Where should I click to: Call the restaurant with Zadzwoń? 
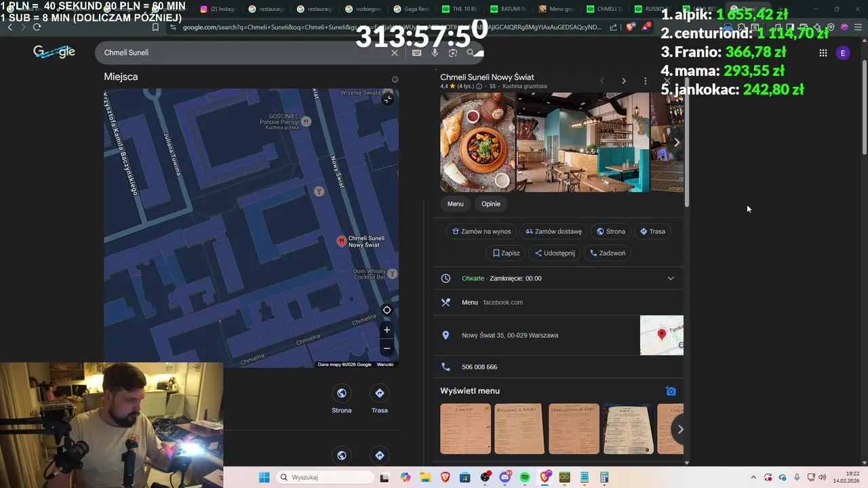point(608,253)
